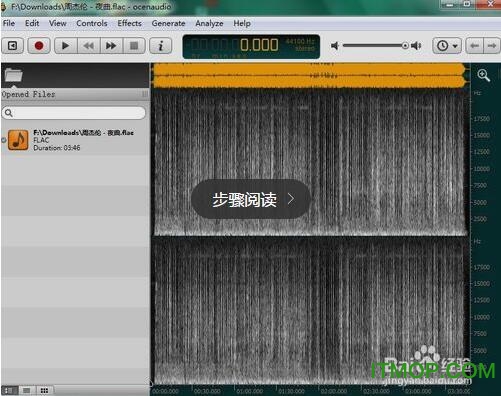Open the Controls menu

click(x=92, y=23)
